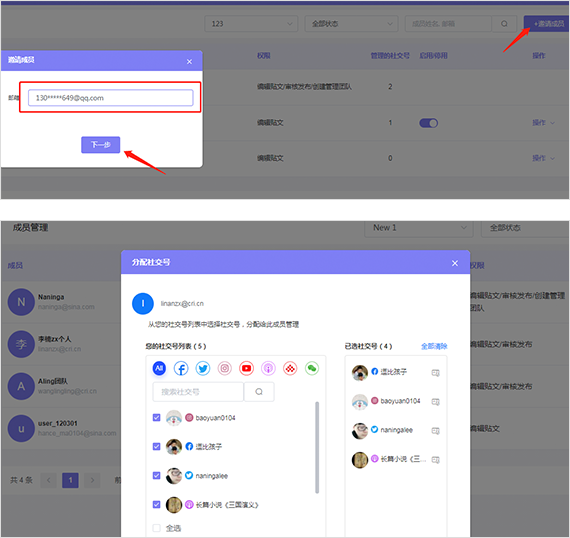The width and height of the screenshot is (570, 538).
Task: Click the invite email input field
Action: [111, 98]
